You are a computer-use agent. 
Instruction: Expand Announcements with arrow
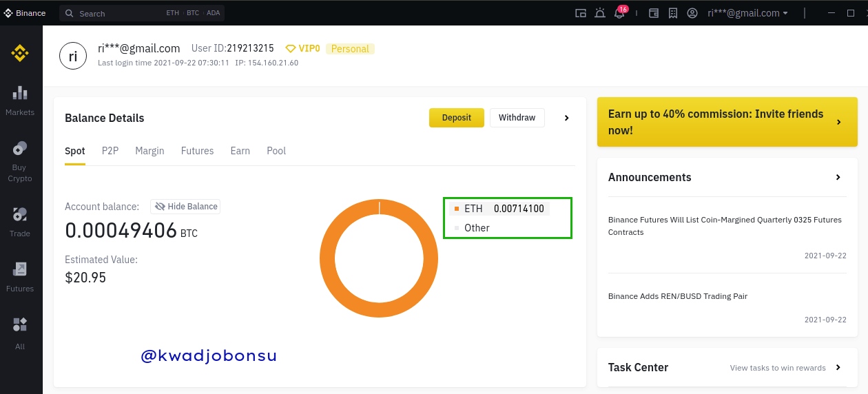tap(838, 177)
